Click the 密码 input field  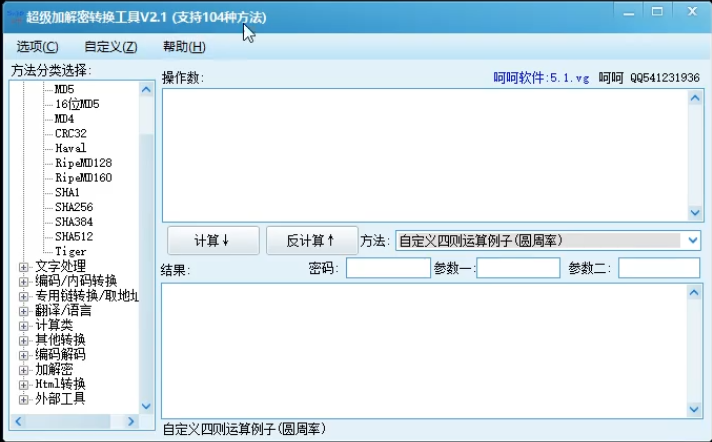[x=388, y=268]
